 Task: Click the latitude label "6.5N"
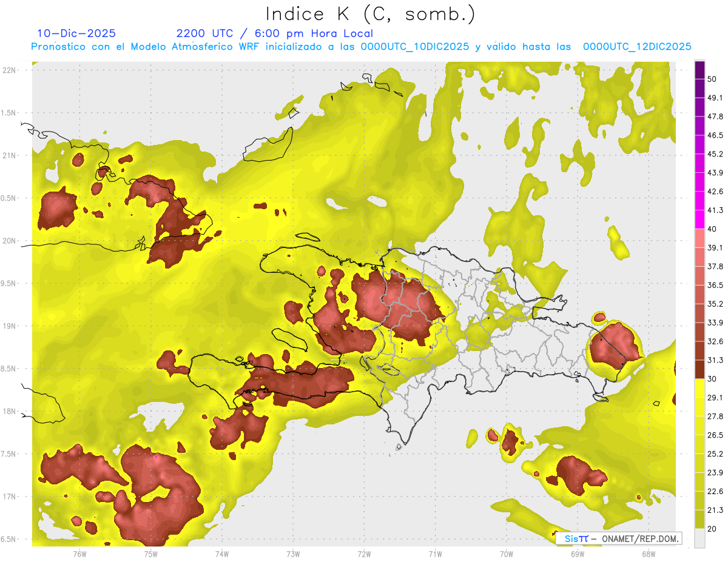coord(9,540)
